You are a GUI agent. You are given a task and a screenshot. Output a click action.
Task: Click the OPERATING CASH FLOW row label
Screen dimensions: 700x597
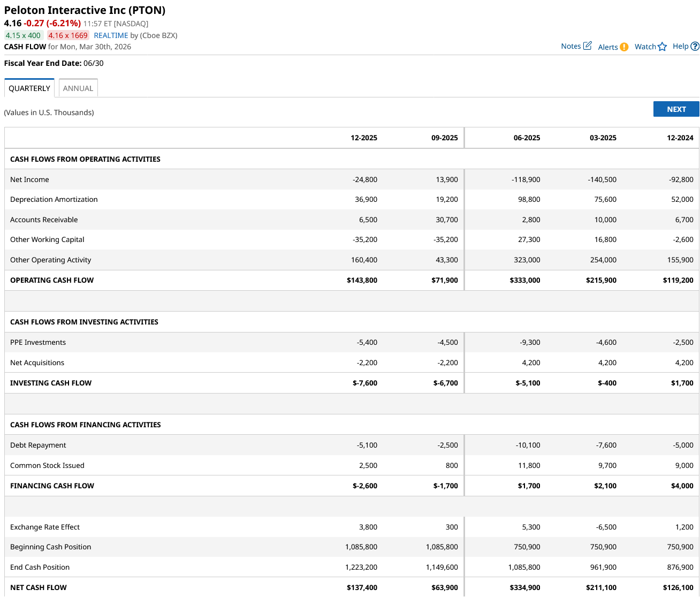[52, 280]
